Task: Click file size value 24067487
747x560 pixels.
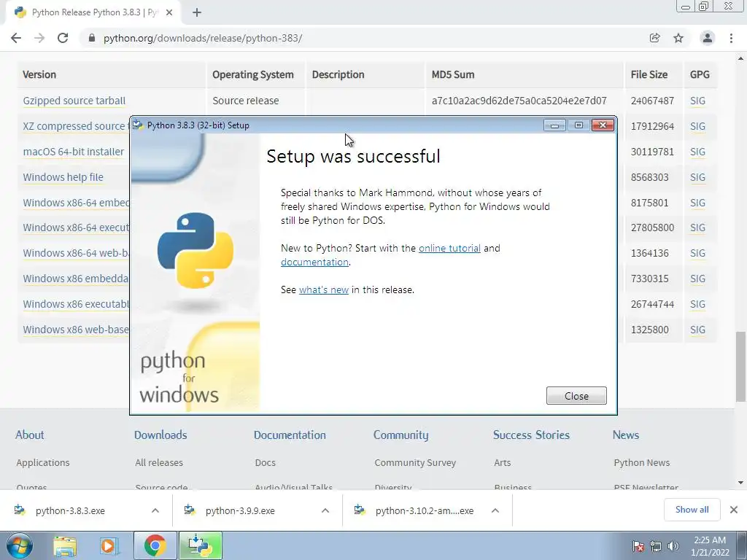Action: (x=652, y=101)
